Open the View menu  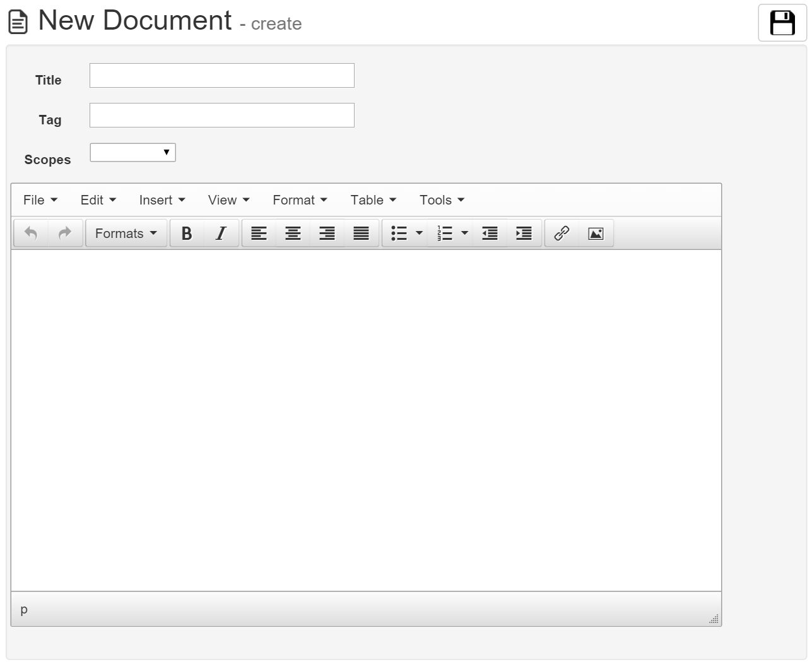coord(229,200)
